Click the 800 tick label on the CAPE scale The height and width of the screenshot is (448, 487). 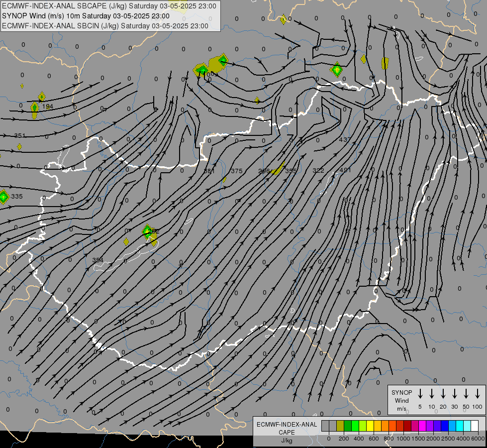click(389, 439)
